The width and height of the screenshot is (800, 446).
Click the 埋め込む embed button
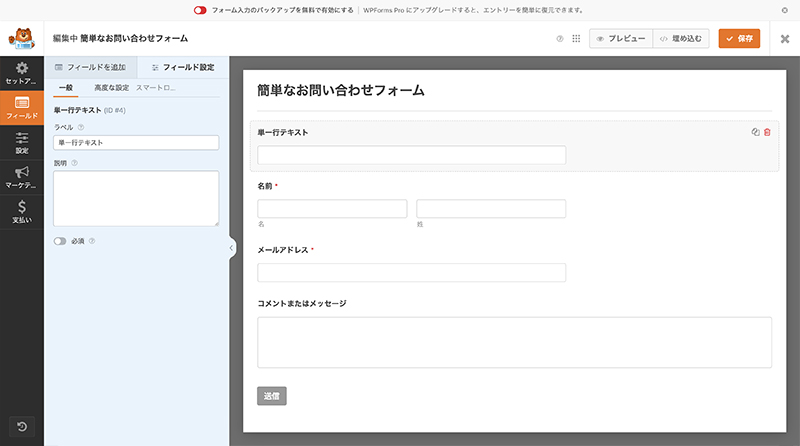682,39
